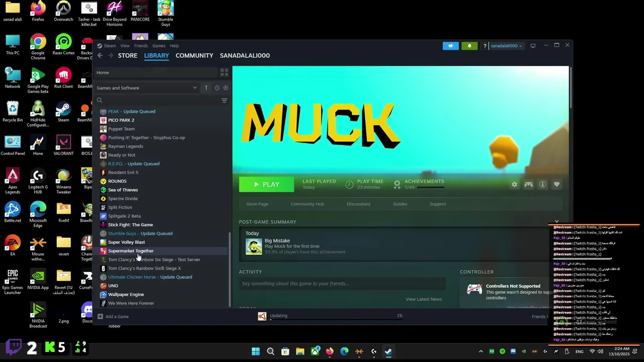Open SANADALALI000 profile tab

pyautogui.click(x=245, y=55)
